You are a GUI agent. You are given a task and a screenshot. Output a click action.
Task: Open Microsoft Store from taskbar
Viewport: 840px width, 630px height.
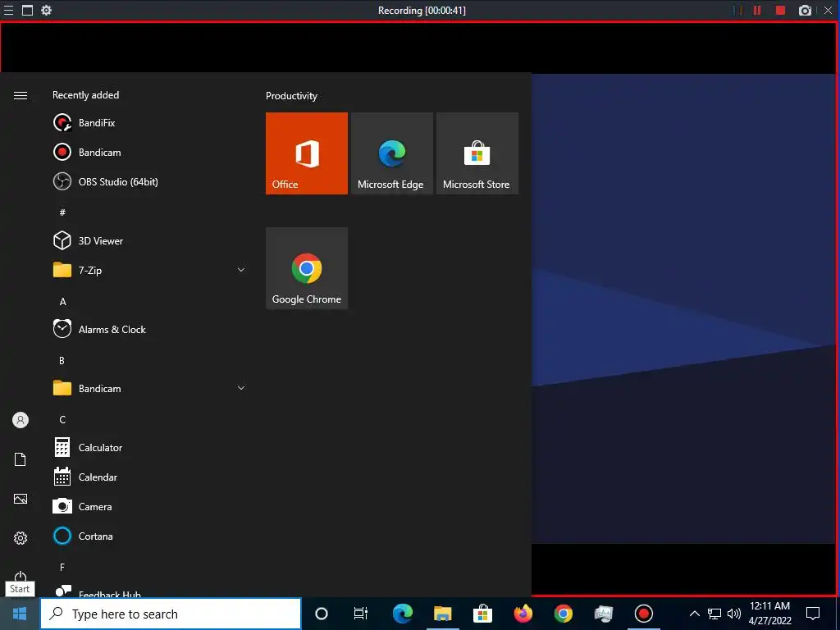point(482,614)
